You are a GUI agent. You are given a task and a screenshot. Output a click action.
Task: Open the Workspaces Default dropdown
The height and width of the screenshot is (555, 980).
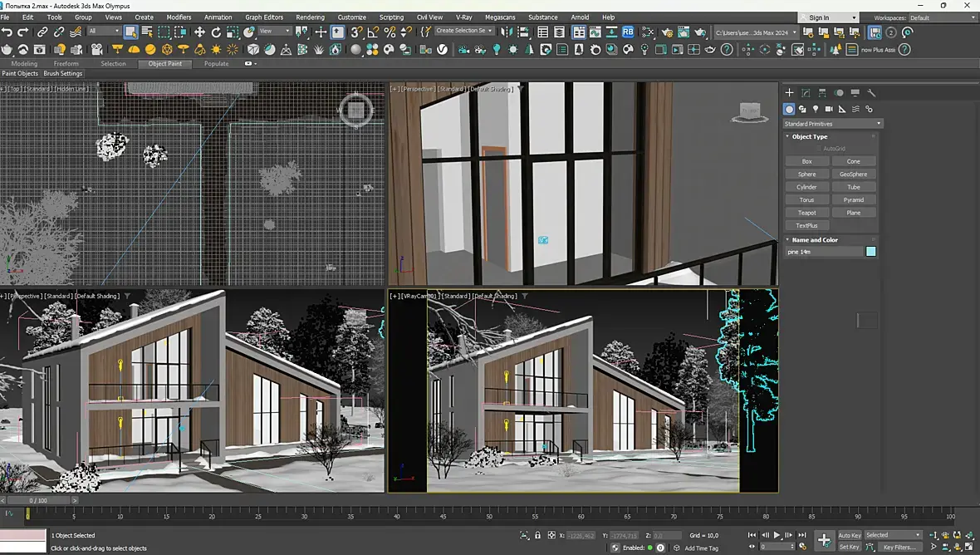click(942, 17)
